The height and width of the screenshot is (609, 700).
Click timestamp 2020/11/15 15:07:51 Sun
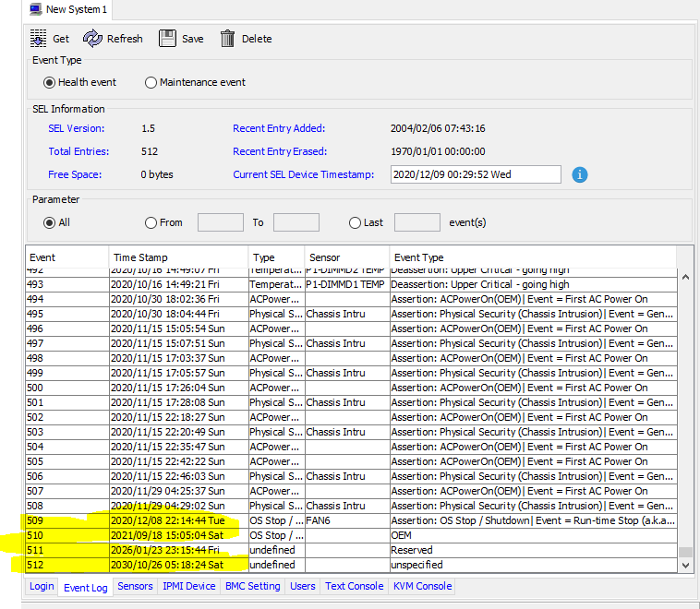[168, 343]
